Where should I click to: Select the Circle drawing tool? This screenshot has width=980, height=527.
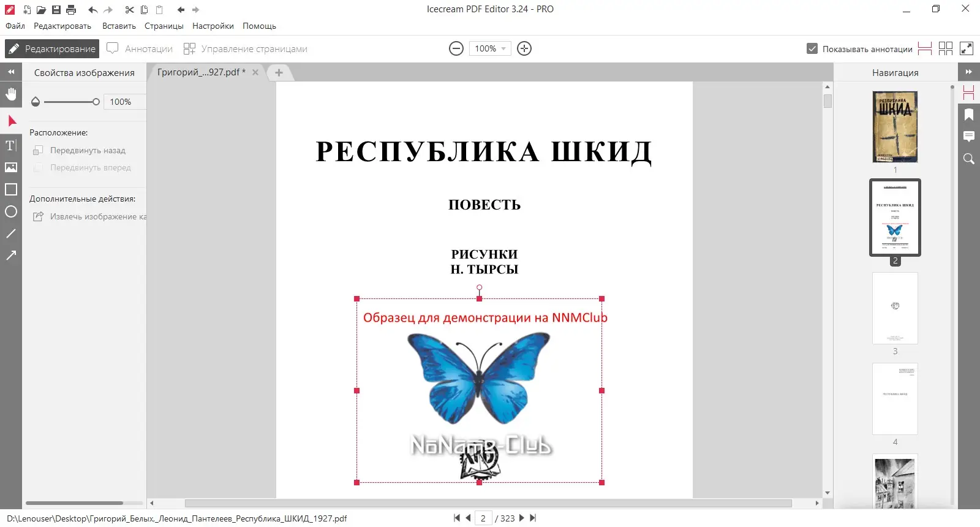[x=11, y=211]
